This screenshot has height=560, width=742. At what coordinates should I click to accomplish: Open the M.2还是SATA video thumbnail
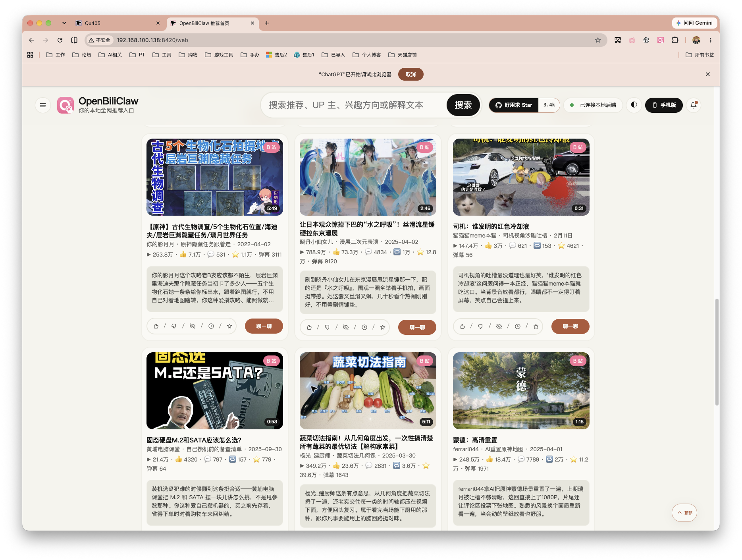(x=215, y=391)
